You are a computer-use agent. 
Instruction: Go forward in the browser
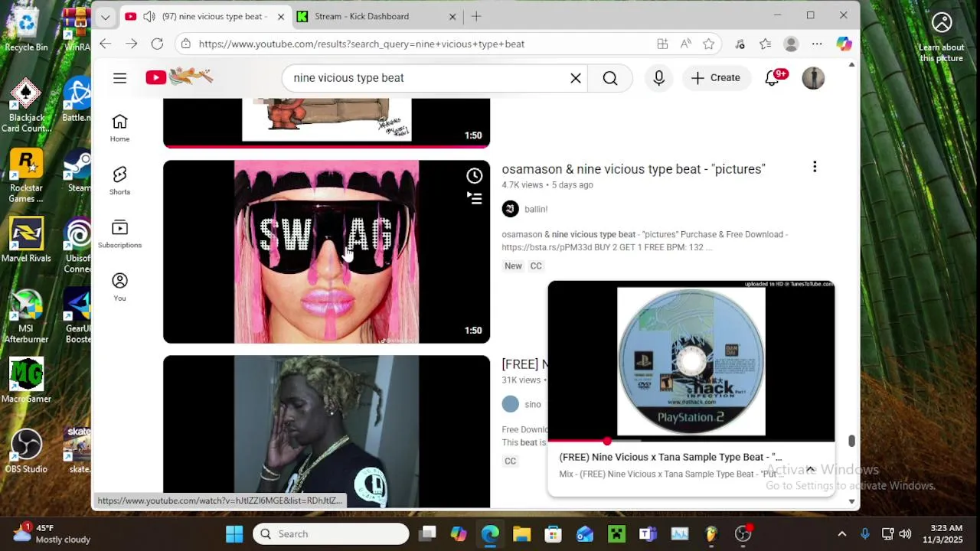point(131,44)
